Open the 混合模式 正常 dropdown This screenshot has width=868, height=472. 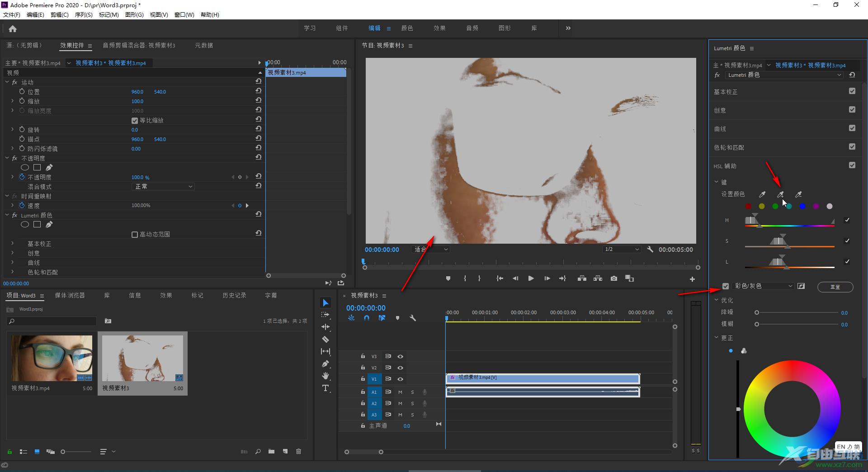tap(163, 186)
